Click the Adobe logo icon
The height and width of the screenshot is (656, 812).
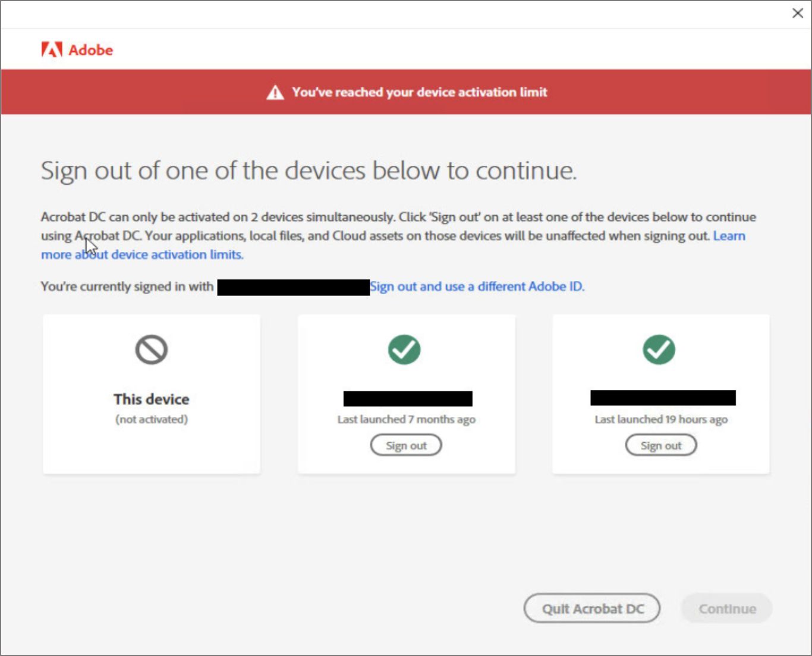tap(51, 49)
